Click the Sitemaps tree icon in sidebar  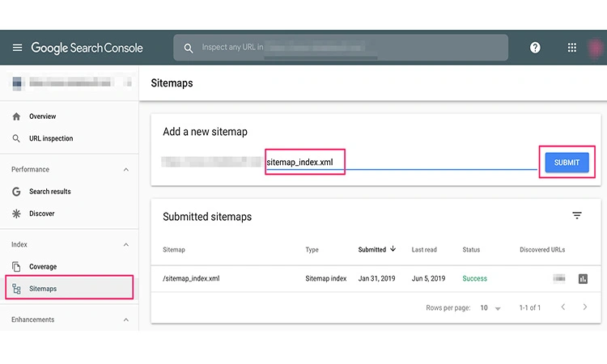(x=16, y=289)
